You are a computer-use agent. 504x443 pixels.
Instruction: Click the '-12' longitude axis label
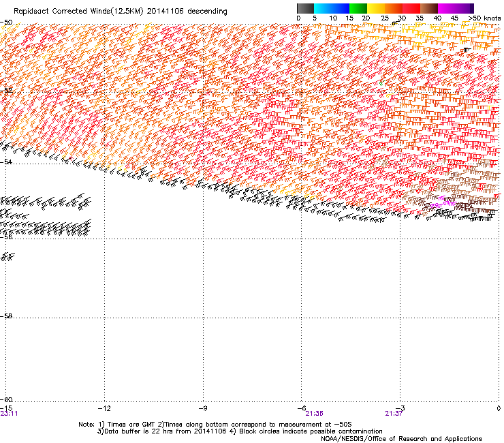(104, 408)
